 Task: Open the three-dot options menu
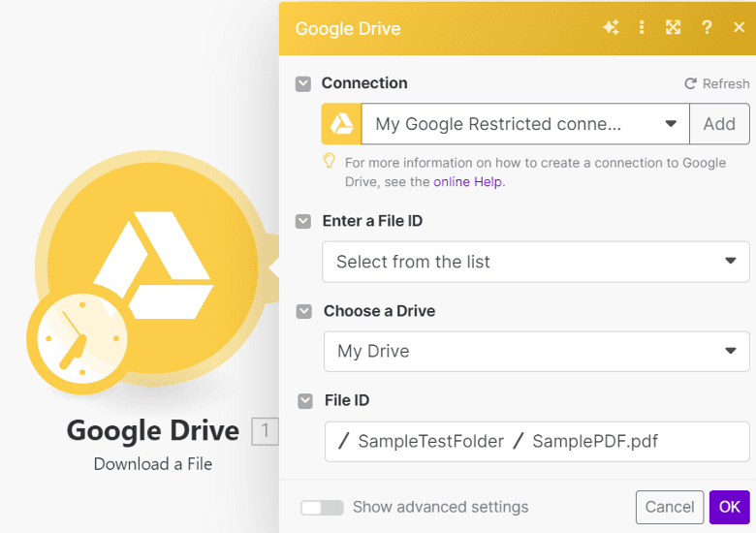(642, 28)
